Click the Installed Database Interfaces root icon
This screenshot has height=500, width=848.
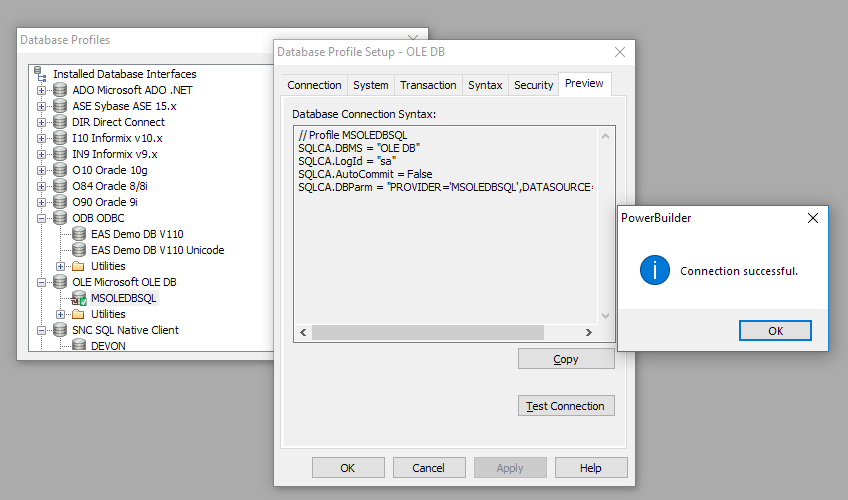pos(40,74)
